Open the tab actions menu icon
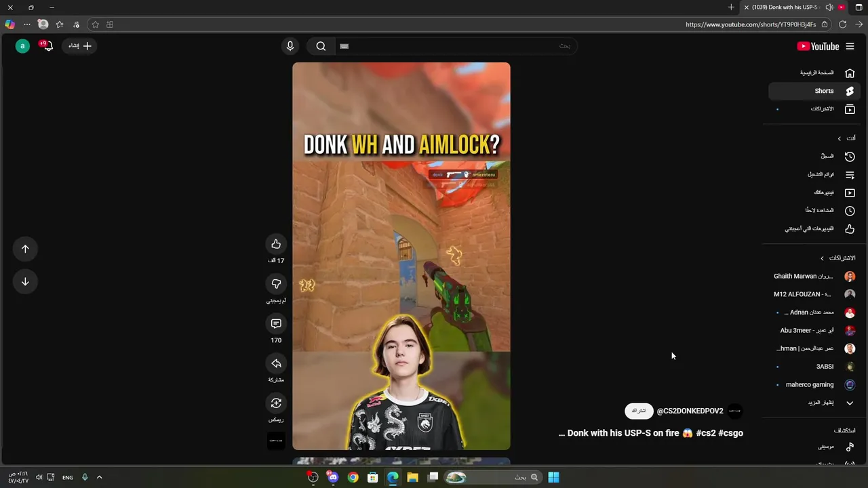The height and width of the screenshot is (488, 868). point(859,7)
